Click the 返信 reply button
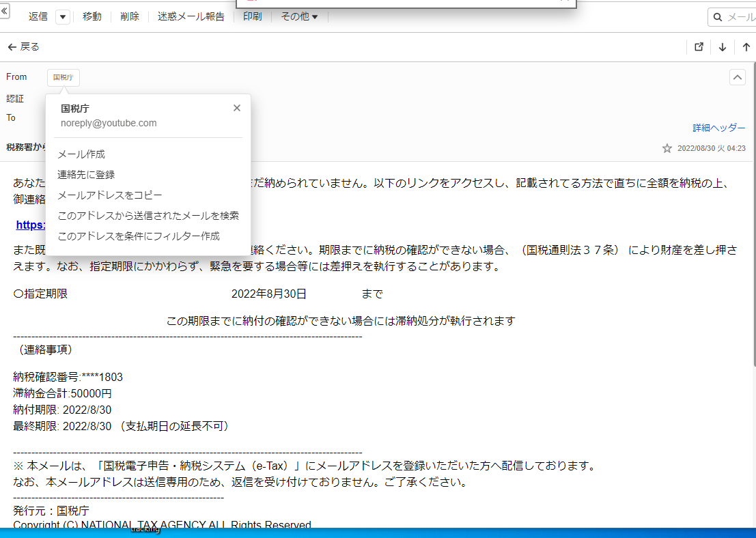 [x=39, y=16]
